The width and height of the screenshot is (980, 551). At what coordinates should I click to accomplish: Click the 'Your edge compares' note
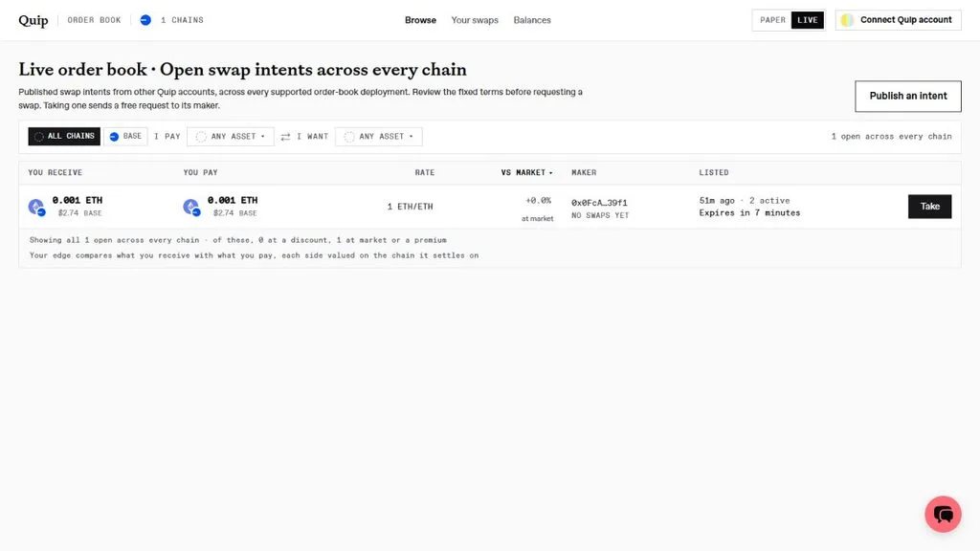(254, 255)
